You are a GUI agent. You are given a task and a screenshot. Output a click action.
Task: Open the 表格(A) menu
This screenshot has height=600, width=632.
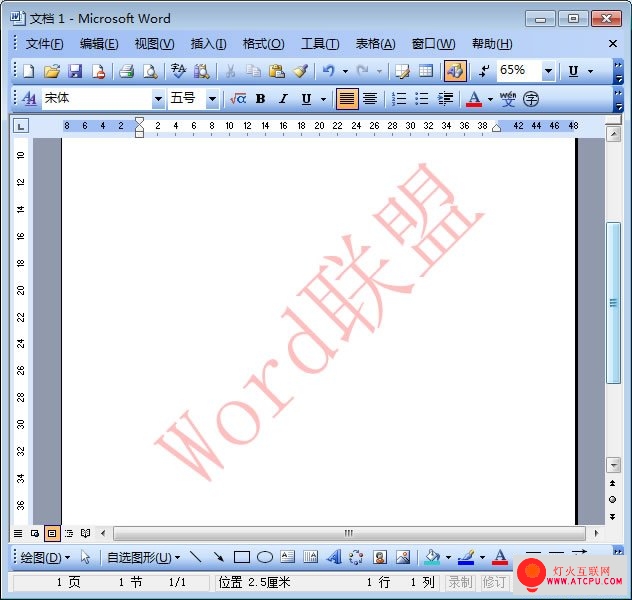click(375, 44)
